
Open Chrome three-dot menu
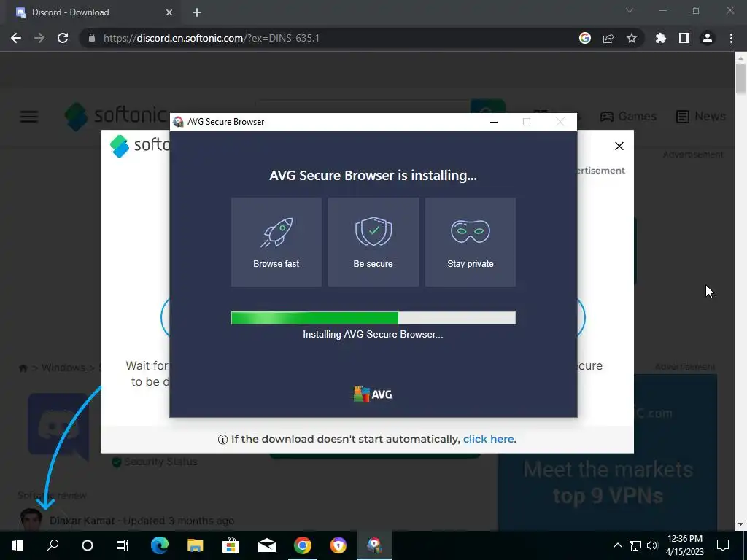tap(731, 38)
